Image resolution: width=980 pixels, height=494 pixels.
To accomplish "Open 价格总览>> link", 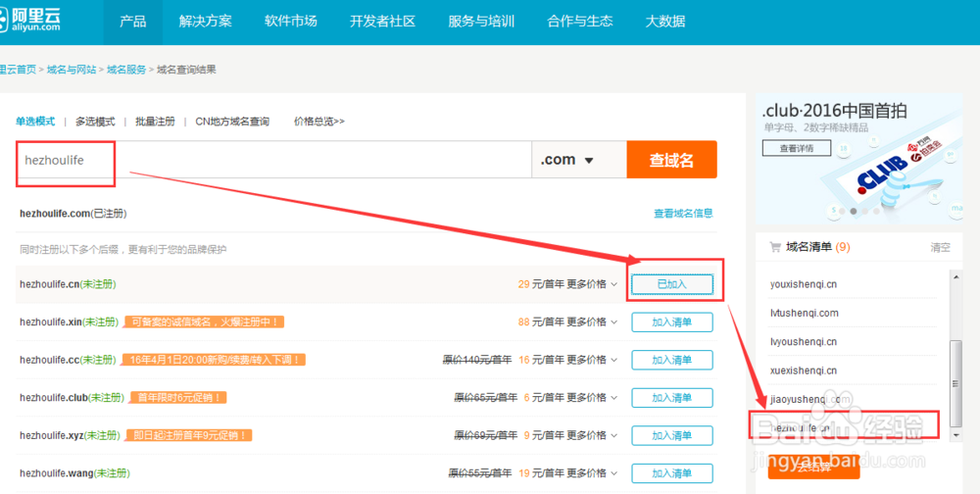I will [318, 122].
